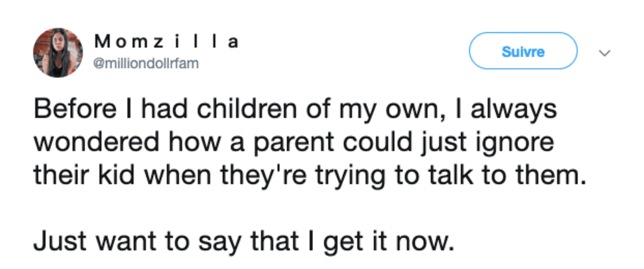This screenshot has height=269, width=644.
Task: Visit the @milliondollrfam handle
Action: click(146, 64)
